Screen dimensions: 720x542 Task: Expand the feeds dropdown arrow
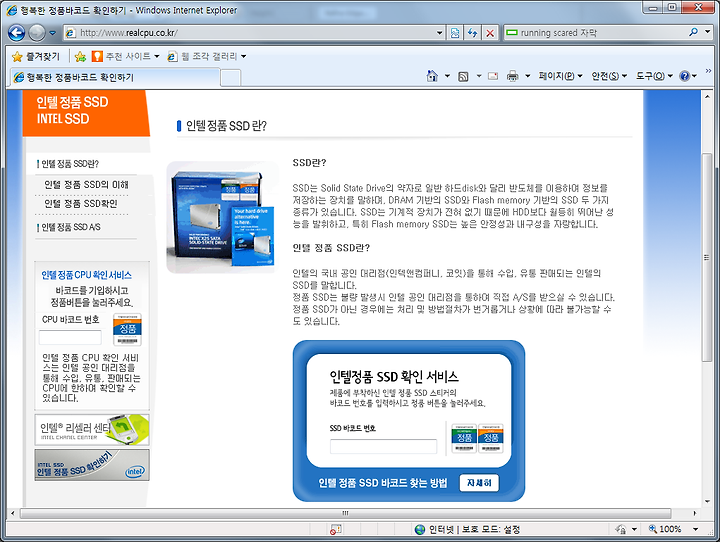click(x=478, y=76)
